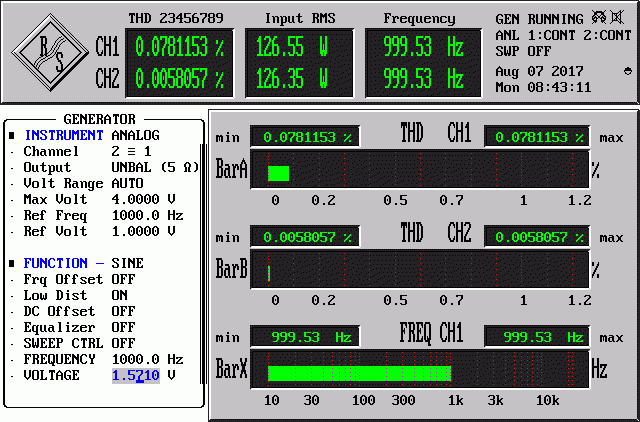Toggle the DC Offset OFF setting
The width and height of the screenshot is (640, 422).
tap(123, 311)
